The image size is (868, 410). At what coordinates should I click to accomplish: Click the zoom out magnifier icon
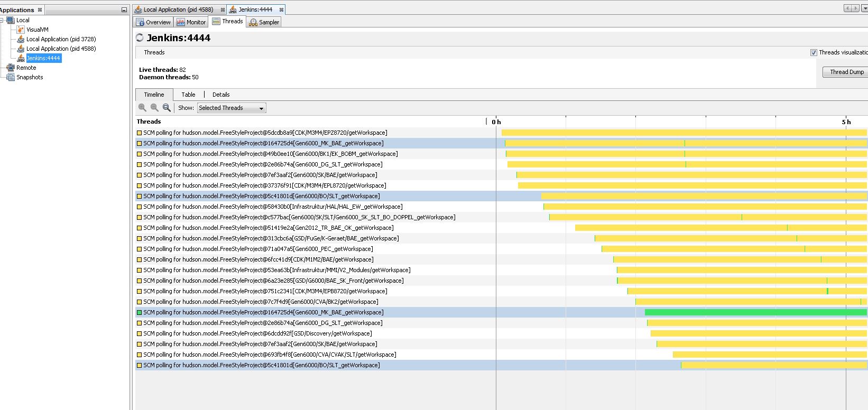click(x=154, y=108)
